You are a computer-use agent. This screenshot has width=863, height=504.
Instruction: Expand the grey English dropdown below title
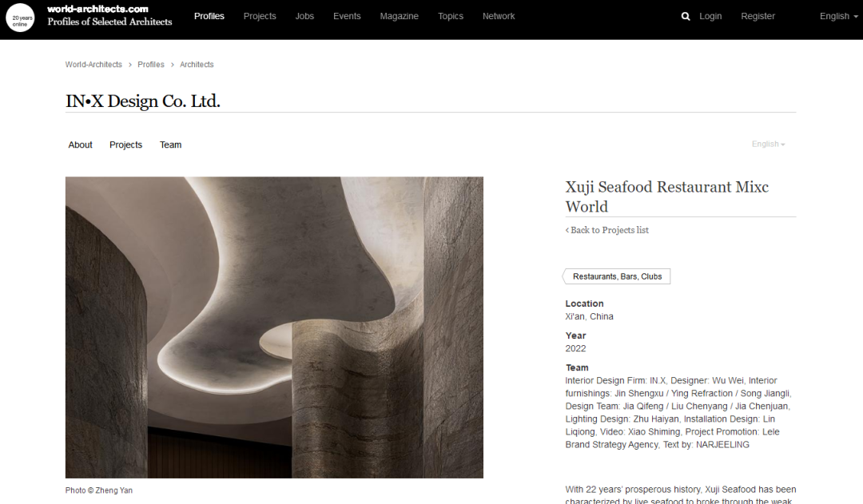click(768, 145)
